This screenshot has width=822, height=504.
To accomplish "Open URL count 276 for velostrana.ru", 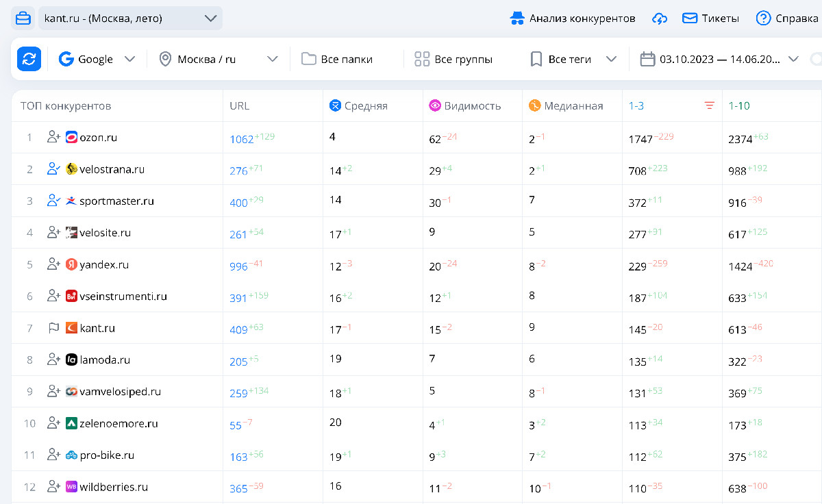I will point(238,171).
